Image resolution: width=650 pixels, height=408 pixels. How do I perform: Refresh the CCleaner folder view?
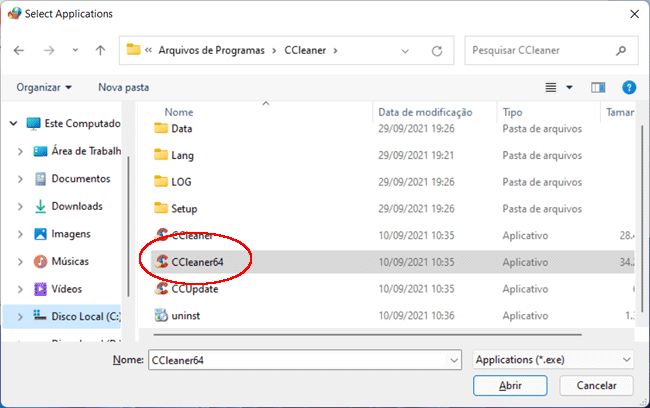point(436,49)
